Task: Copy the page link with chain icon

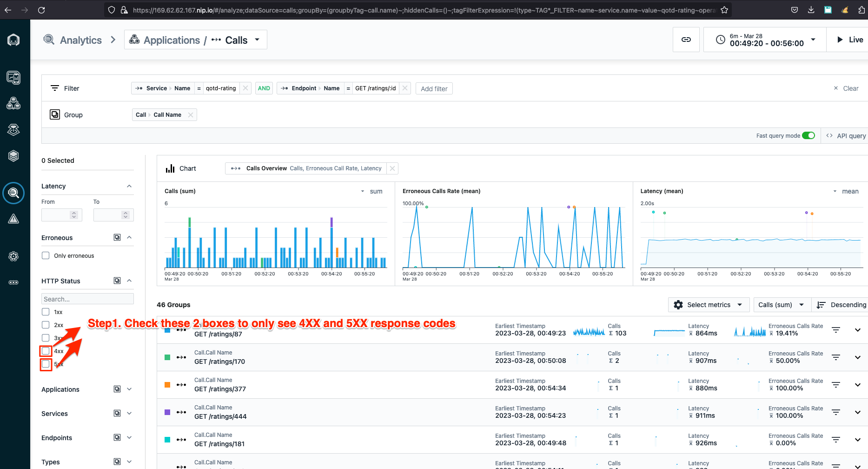Action: click(686, 40)
